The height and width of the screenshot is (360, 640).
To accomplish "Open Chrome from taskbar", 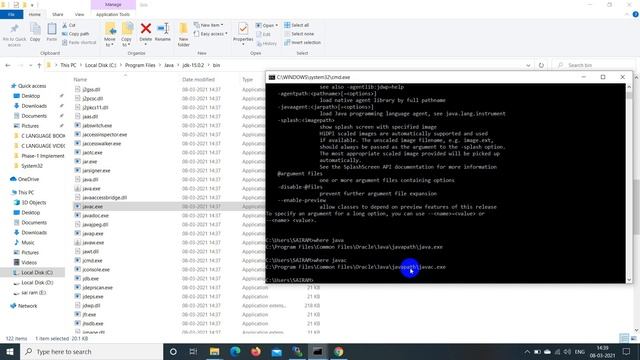I will (339, 351).
